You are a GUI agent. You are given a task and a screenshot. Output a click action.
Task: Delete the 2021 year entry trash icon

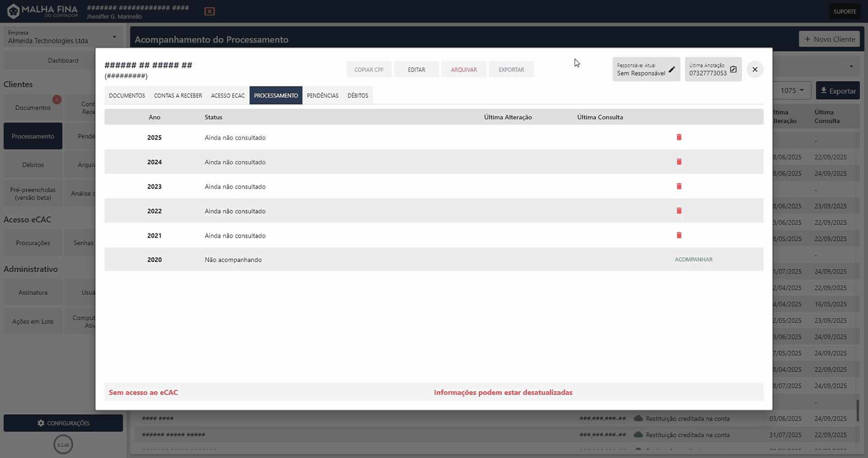[x=679, y=235]
